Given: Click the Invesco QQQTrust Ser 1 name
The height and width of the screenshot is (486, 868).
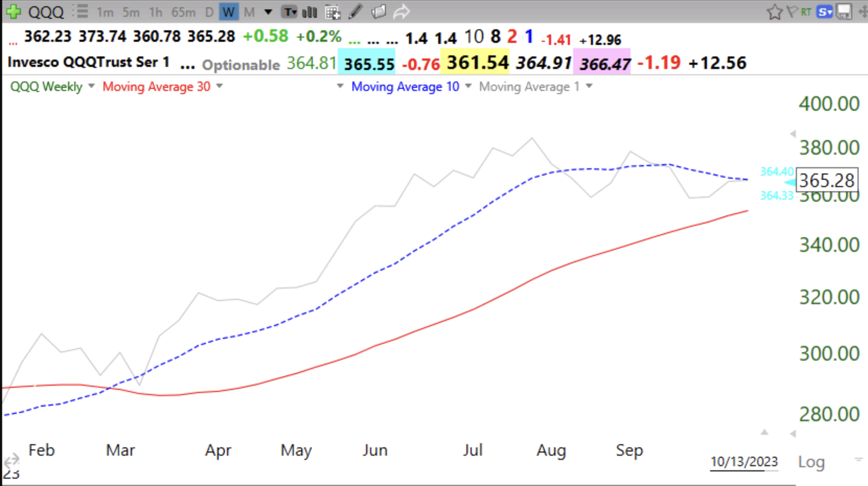Looking at the screenshot, I should 88,62.
